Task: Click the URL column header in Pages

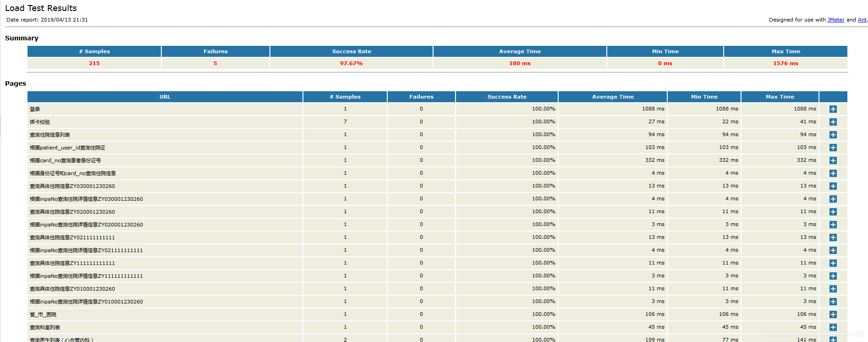Action: click(x=165, y=97)
